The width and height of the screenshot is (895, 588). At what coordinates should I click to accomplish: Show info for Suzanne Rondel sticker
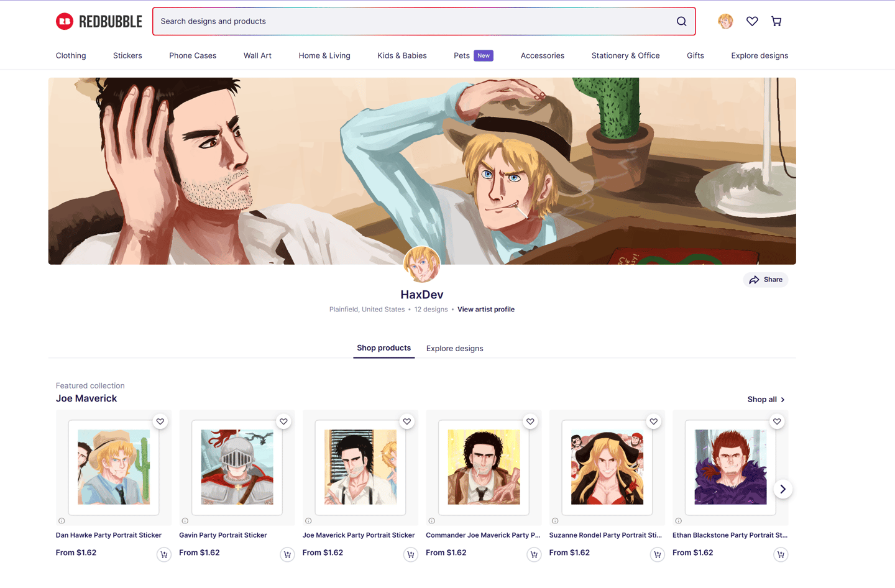point(555,521)
